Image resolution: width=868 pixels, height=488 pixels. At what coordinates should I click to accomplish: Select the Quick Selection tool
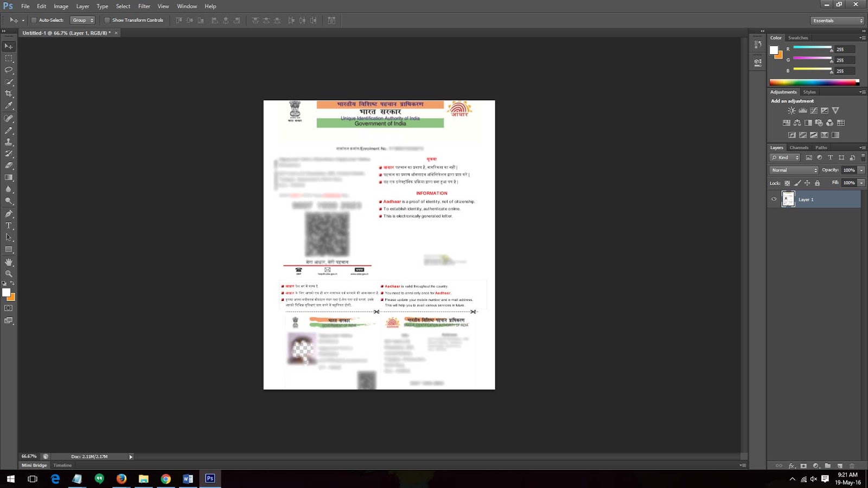[9, 82]
